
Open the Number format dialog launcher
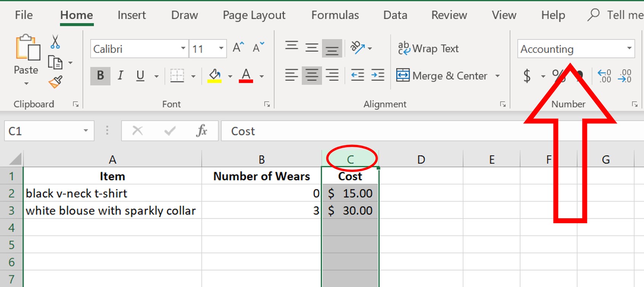[634, 104]
